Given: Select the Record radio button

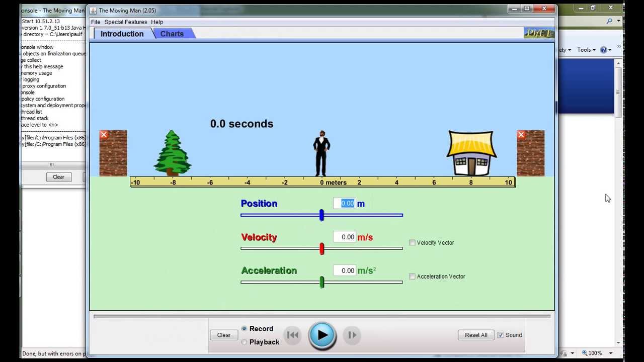Looking at the screenshot, I should [244, 328].
